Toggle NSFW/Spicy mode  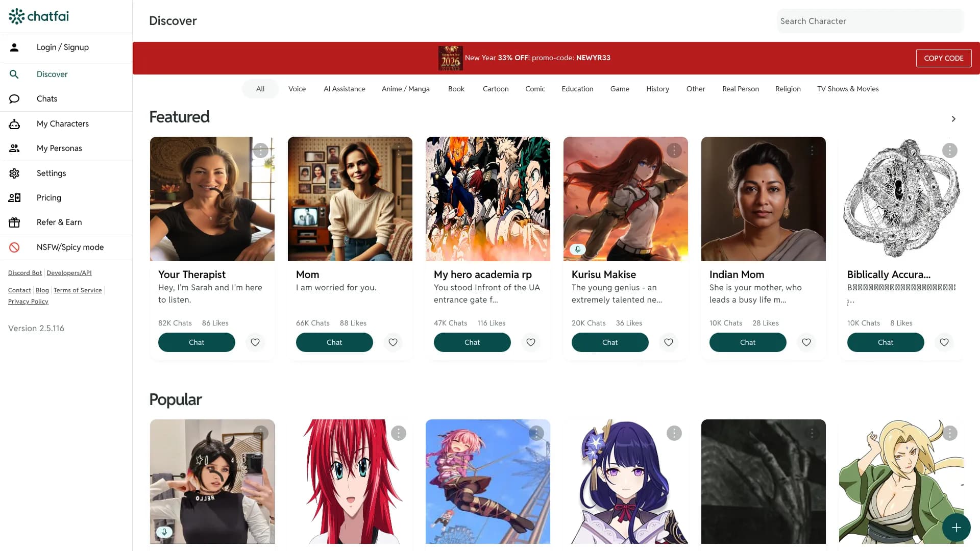66,247
